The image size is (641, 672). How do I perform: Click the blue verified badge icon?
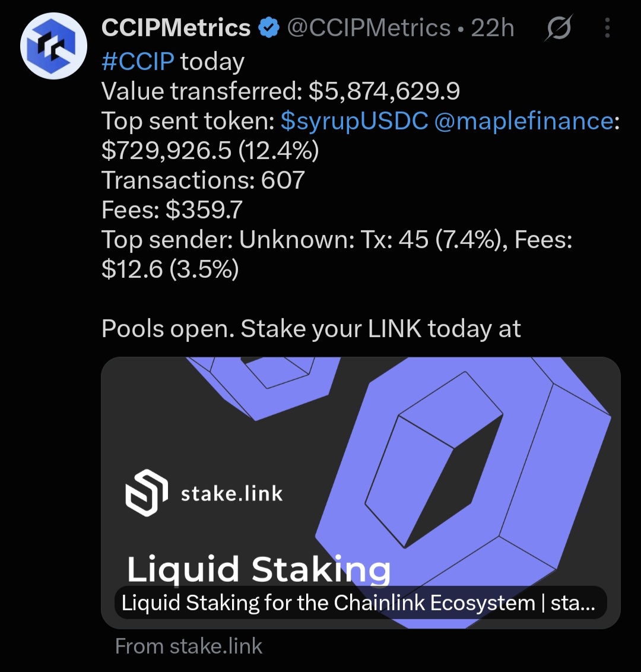coord(269,28)
